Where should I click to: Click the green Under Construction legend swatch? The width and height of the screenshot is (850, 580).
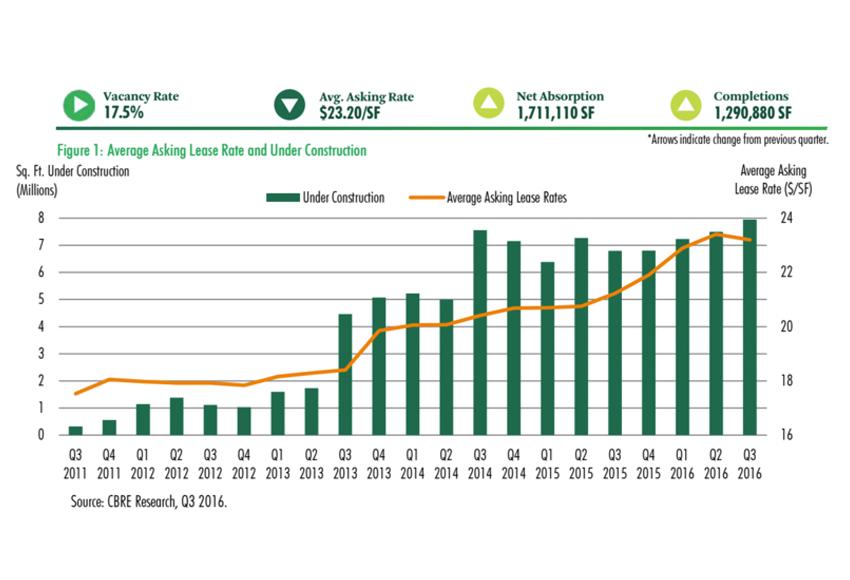[282, 198]
